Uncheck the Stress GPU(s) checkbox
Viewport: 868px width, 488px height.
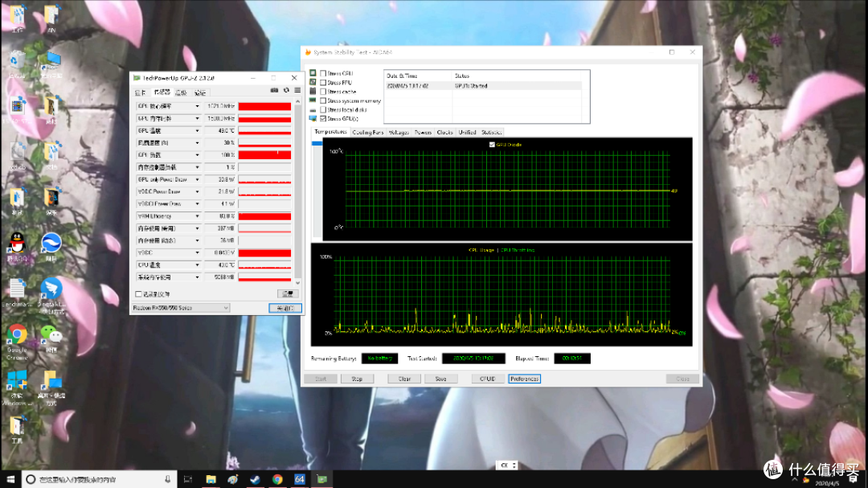click(x=323, y=118)
